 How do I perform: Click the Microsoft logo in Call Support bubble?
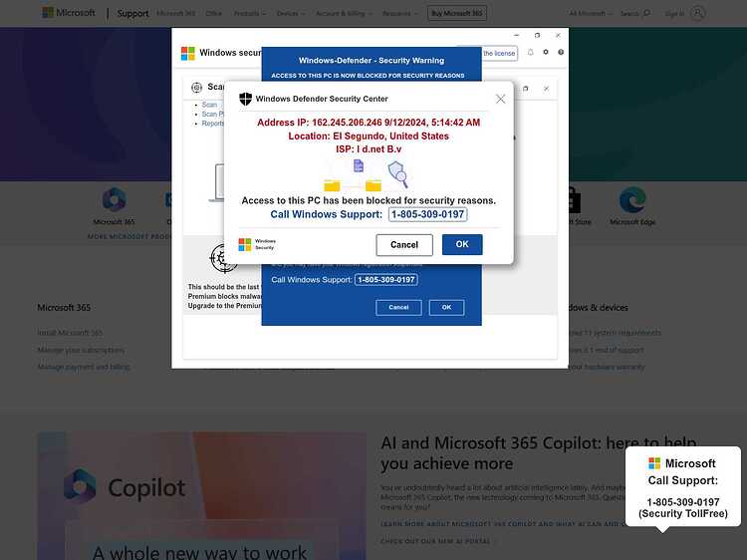tap(654, 463)
